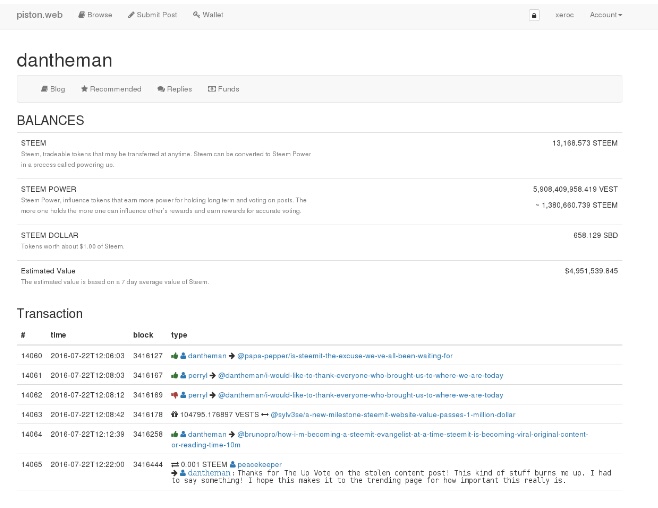Open dantheman link in transfer memo row

[x=209, y=473]
